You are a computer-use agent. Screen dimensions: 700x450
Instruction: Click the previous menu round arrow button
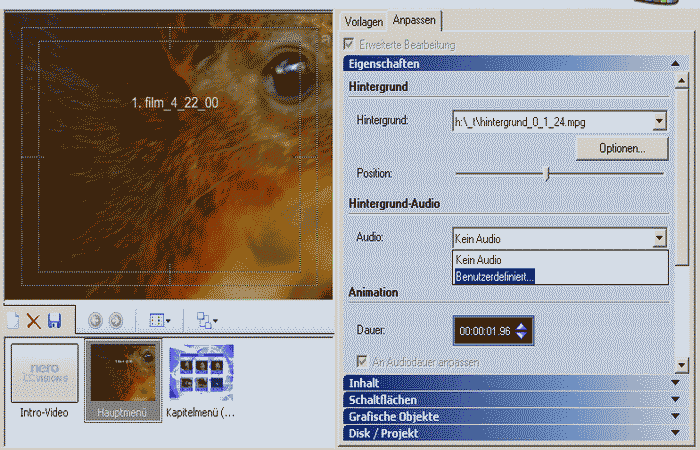click(x=96, y=321)
